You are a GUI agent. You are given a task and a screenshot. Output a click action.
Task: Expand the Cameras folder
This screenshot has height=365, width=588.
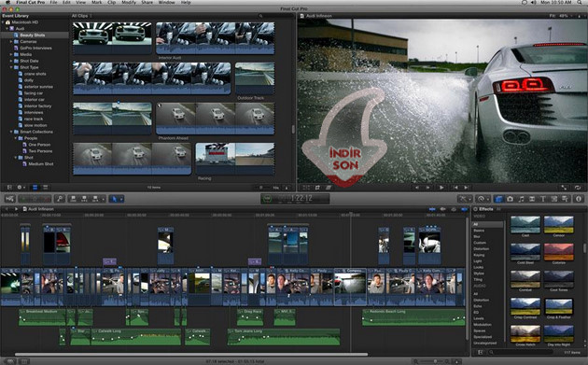click(11, 42)
